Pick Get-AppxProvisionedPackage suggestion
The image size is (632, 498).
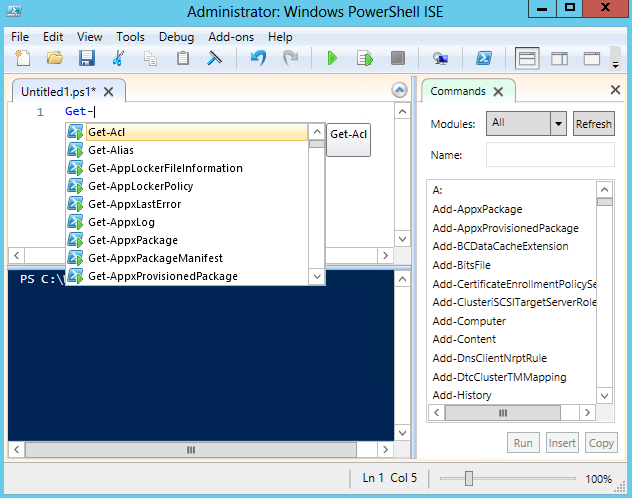point(187,276)
